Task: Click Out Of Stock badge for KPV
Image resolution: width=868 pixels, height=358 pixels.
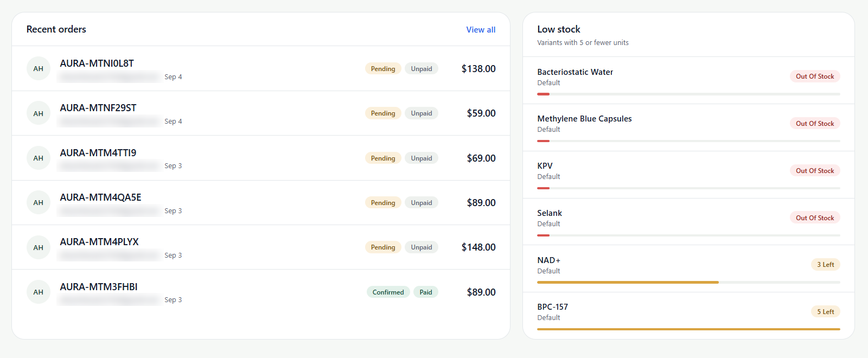Action: (x=815, y=171)
